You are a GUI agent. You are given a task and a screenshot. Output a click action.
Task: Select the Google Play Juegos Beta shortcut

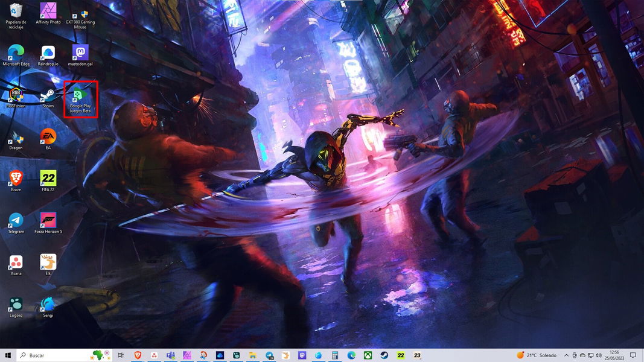coord(80,100)
